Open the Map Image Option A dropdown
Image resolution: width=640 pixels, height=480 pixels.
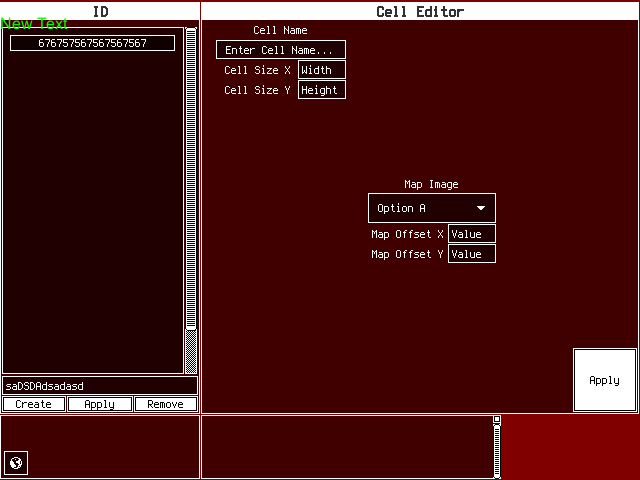(x=432, y=208)
